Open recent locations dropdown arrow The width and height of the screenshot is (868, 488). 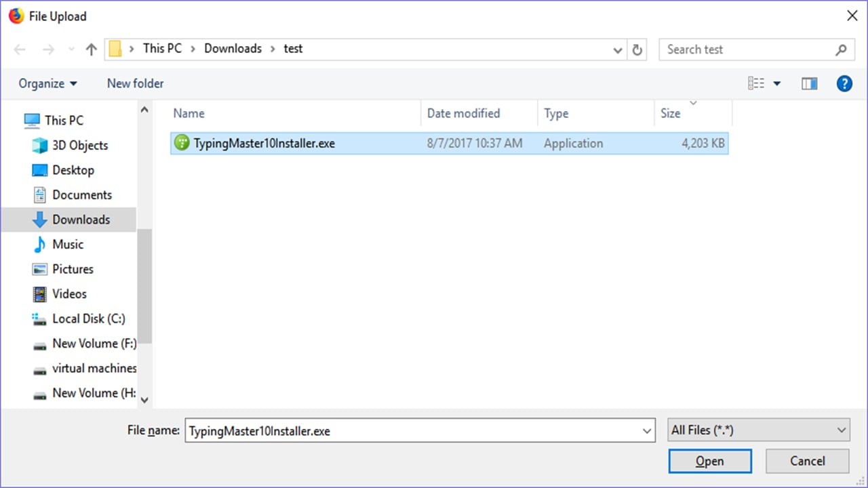click(x=71, y=50)
